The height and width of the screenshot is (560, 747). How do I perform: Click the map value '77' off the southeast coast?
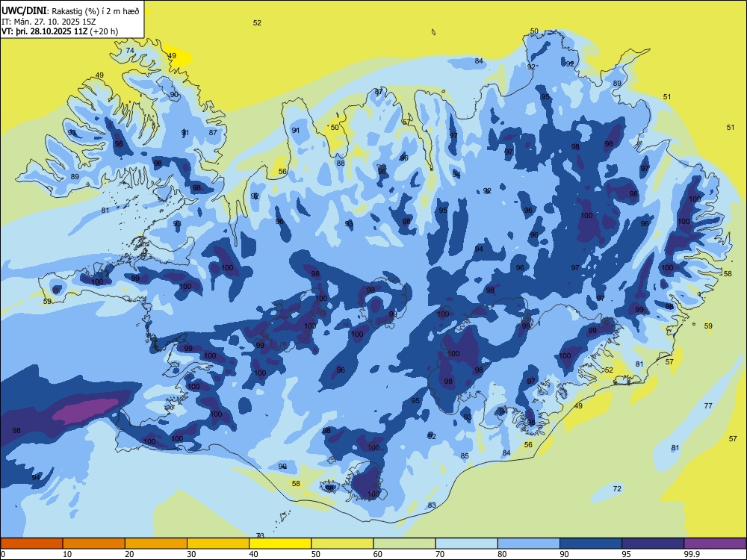pos(708,405)
